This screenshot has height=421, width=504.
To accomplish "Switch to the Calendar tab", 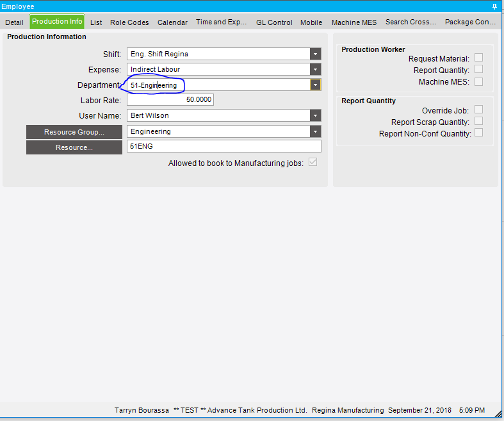I will (x=172, y=22).
